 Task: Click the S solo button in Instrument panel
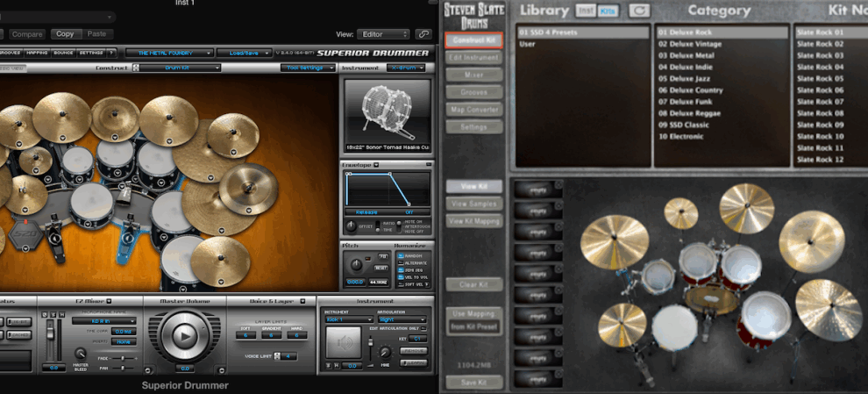(x=328, y=366)
